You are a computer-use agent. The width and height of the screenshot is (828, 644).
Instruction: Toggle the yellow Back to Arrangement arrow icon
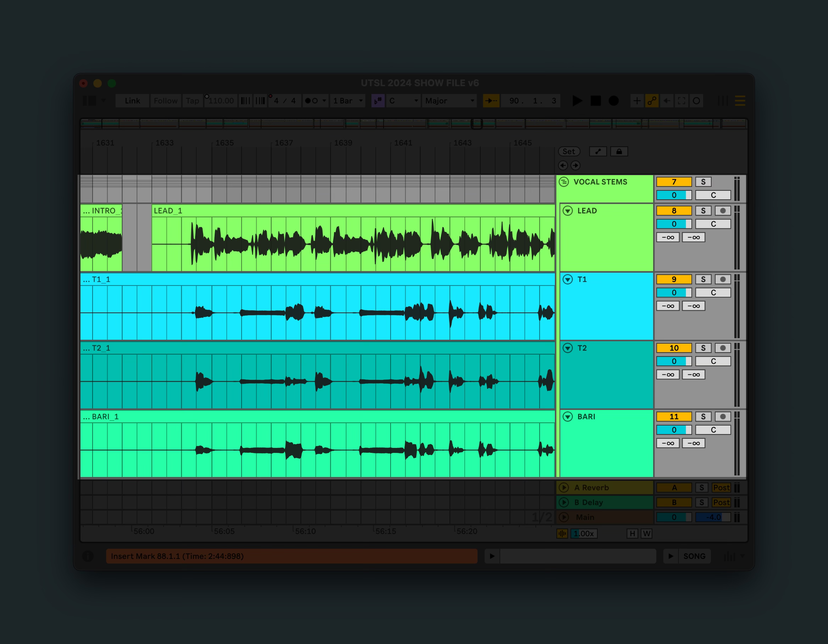491,101
